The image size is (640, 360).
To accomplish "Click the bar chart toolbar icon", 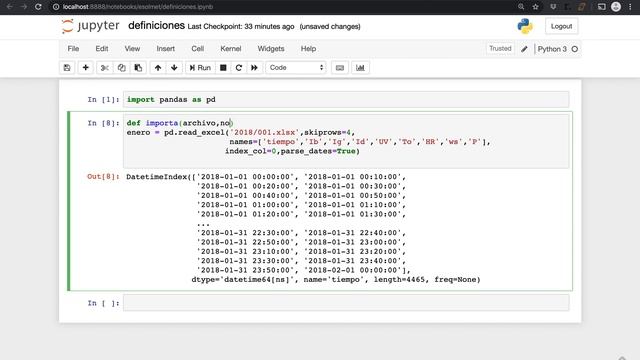I will [360, 68].
